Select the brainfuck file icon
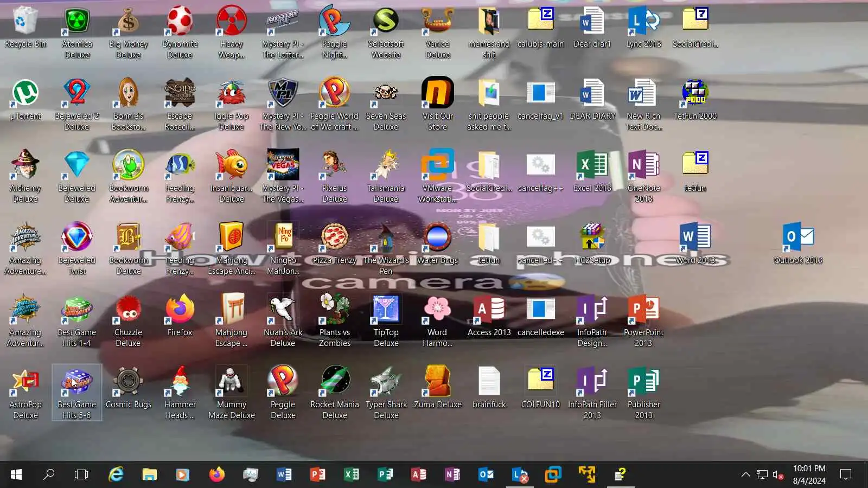Image resolution: width=868 pixels, height=488 pixels. click(x=489, y=388)
